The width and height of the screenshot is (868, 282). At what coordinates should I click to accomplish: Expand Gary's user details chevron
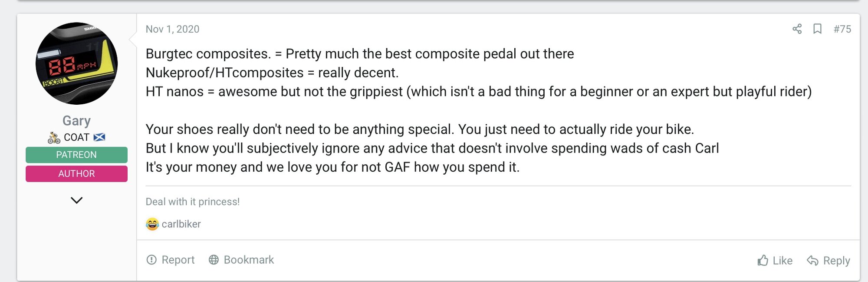pyautogui.click(x=76, y=200)
